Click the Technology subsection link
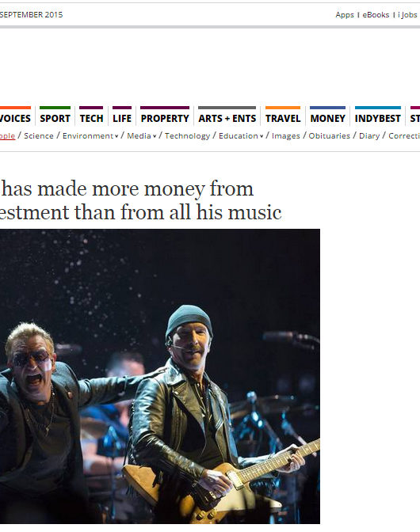Screen dimensions: 420x532 click(x=188, y=135)
